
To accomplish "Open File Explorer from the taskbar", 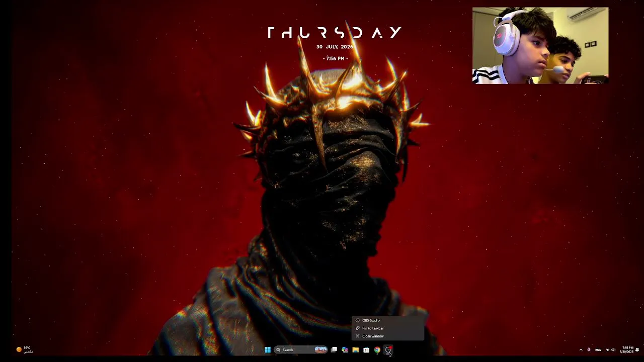I will pos(356,350).
